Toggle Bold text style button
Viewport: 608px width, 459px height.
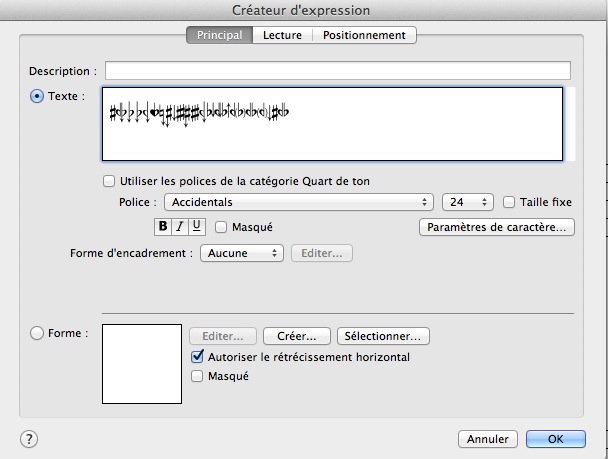(163, 227)
